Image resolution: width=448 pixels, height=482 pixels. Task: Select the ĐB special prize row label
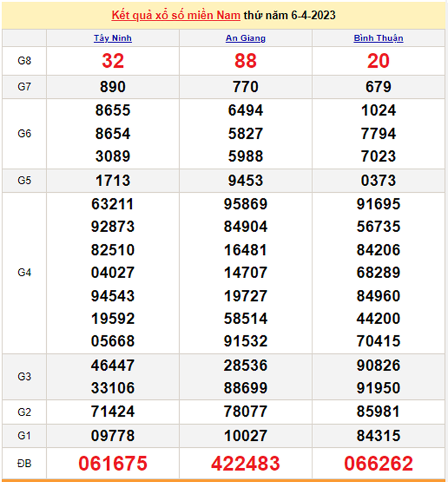coord(24,463)
